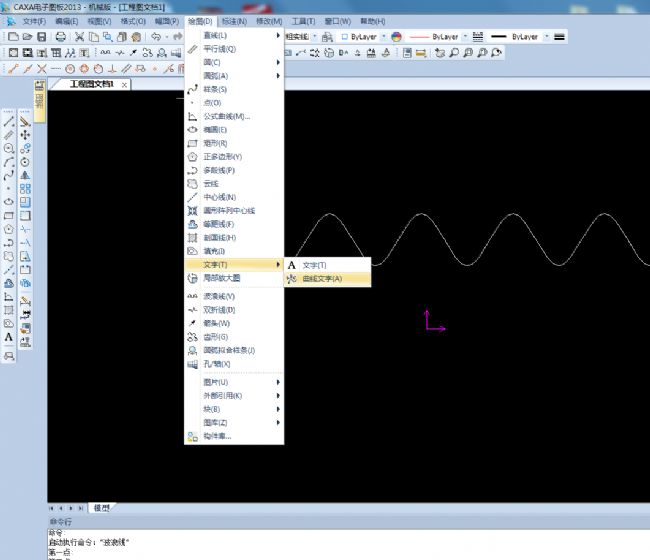The width and height of the screenshot is (650, 560).
Task: Close the 工程图文档1 document tab
Action: 125,85
